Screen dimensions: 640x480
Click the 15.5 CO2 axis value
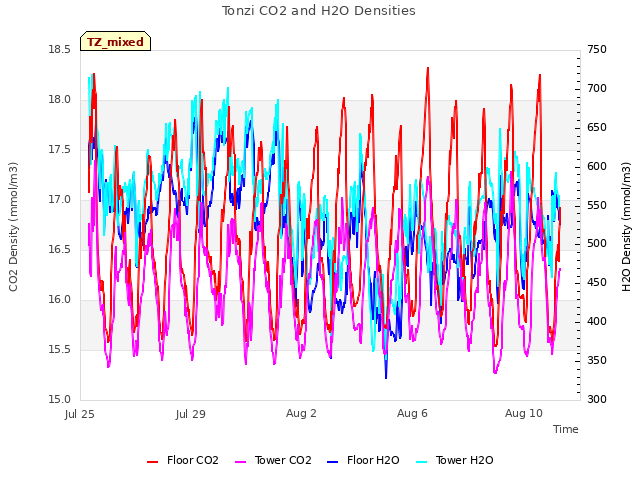tap(60, 350)
